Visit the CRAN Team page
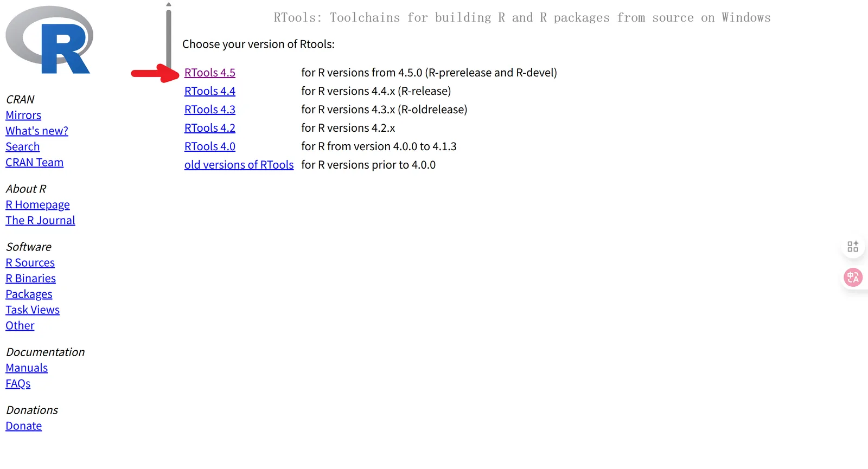 [x=34, y=163]
